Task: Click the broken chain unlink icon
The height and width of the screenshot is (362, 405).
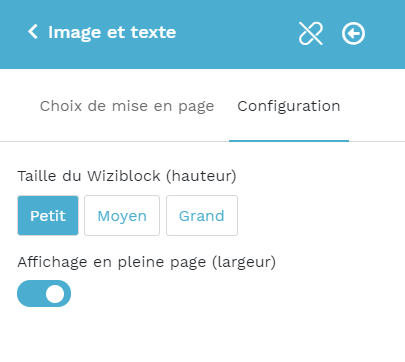Action: pos(311,33)
